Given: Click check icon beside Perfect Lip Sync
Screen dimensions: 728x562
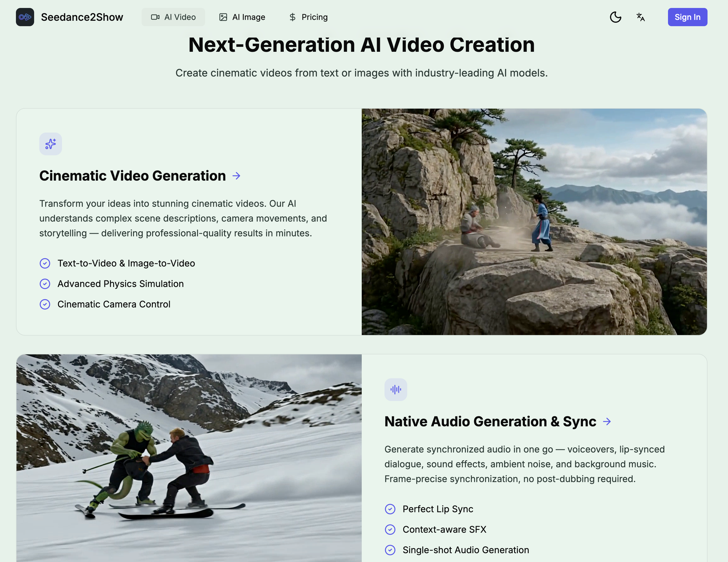Looking at the screenshot, I should tap(390, 509).
